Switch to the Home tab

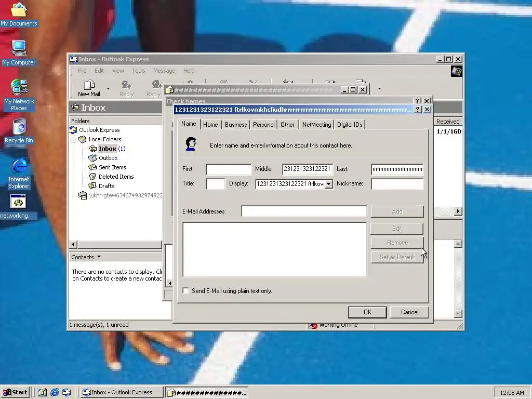tap(210, 125)
